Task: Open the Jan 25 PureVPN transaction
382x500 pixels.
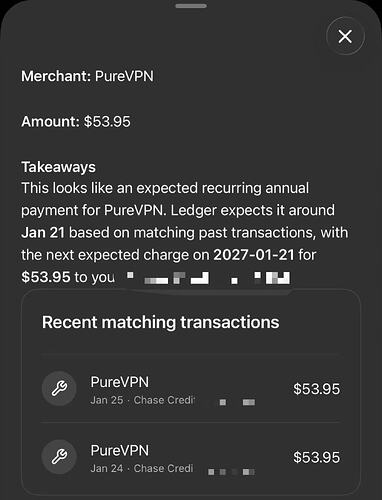Action: [x=191, y=389]
